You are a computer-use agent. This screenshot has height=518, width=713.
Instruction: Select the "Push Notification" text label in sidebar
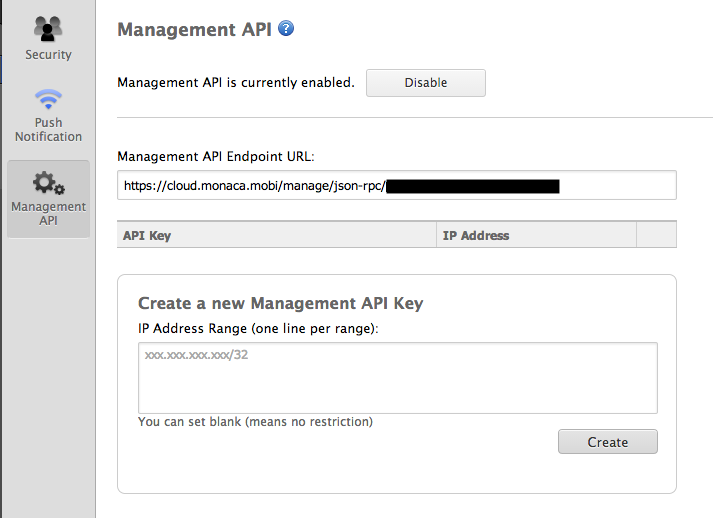click(x=48, y=130)
